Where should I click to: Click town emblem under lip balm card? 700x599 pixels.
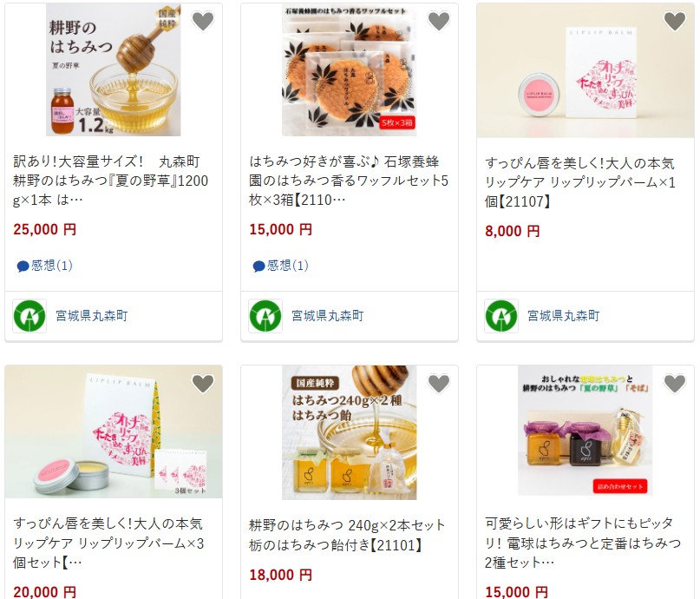tap(501, 316)
